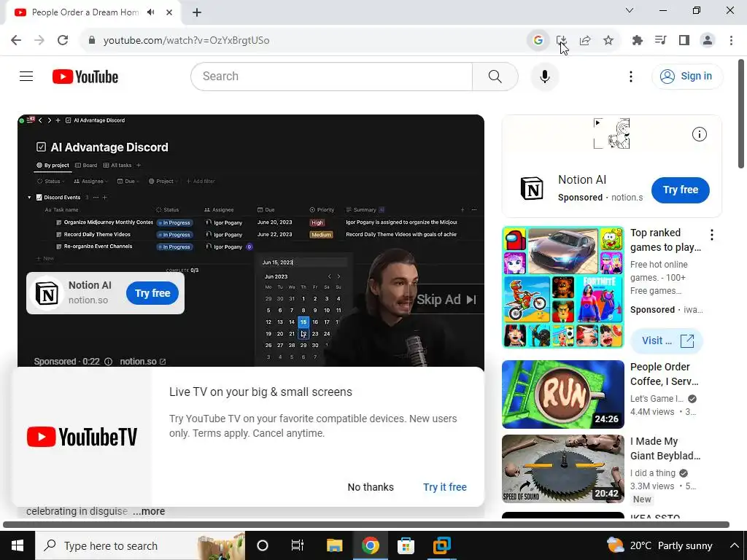747x560 pixels.
Task: Show hidden tray icons chevron
Action: [734, 545]
